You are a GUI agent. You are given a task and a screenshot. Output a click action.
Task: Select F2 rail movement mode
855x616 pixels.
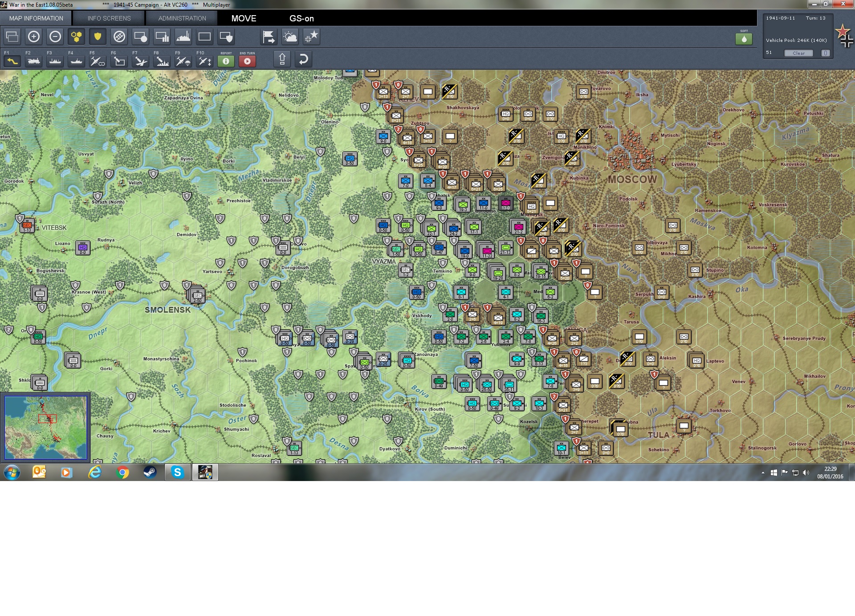pyautogui.click(x=34, y=61)
